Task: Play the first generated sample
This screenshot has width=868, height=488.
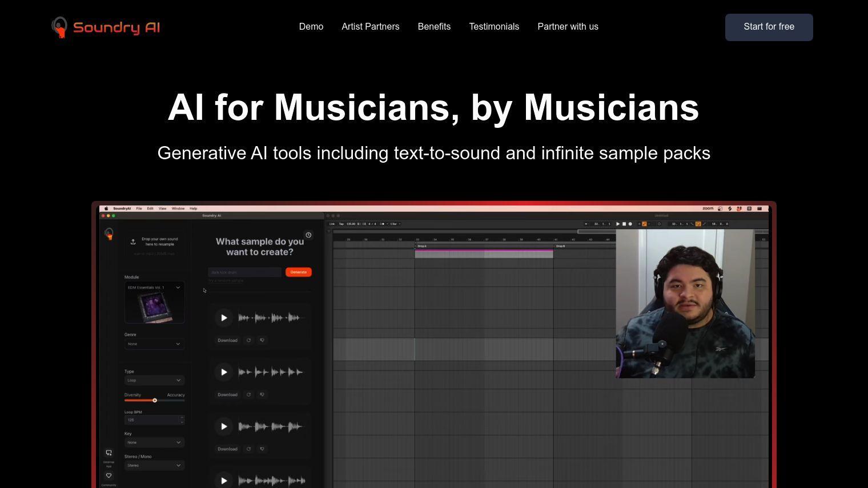Action: (x=224, y=318)
